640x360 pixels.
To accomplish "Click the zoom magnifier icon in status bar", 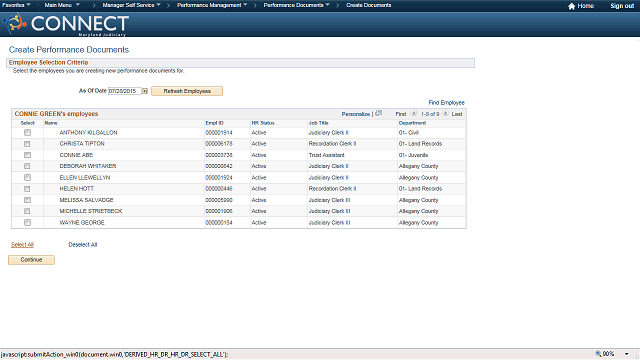I will click(x=598, y=353).
